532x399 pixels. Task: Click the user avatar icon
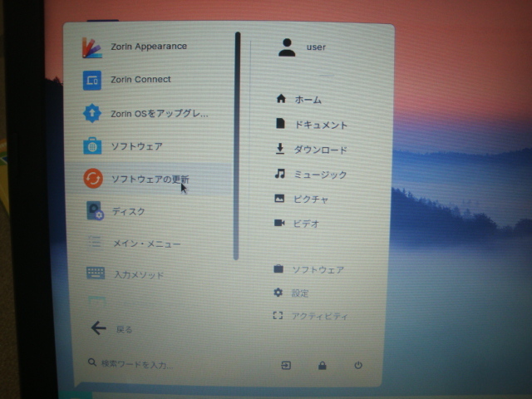(x=287, y=47)
